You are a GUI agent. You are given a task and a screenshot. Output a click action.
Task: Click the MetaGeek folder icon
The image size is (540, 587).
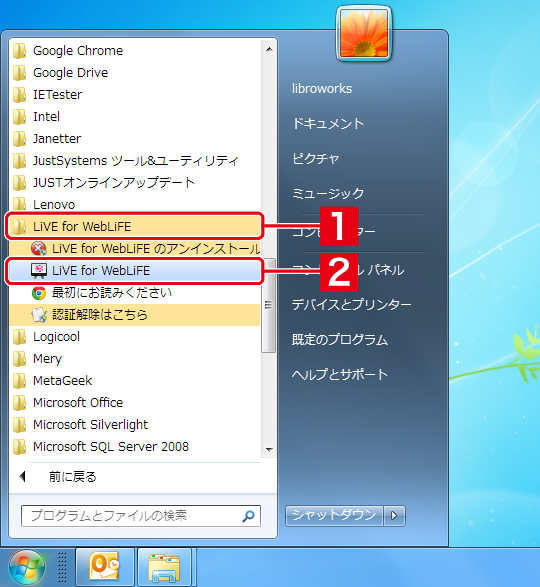(x=19, y=381)
